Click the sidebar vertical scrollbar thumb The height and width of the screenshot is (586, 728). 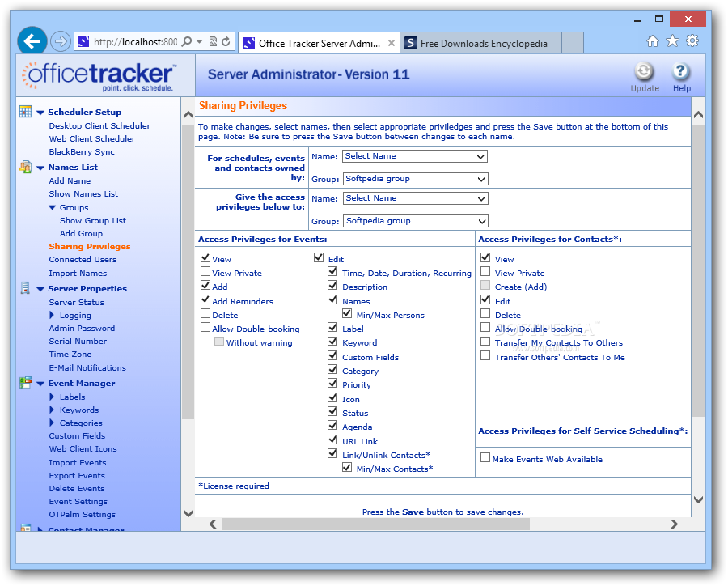pos(188,272)
